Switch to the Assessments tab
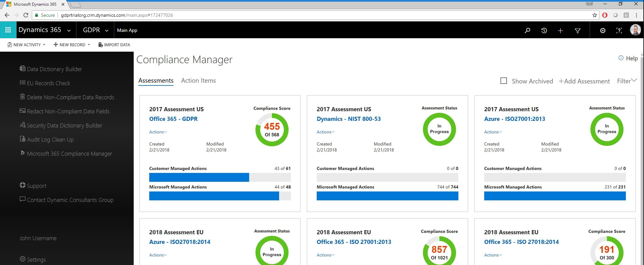This screenshot has width=644, height=265. [x=156, y=81]
